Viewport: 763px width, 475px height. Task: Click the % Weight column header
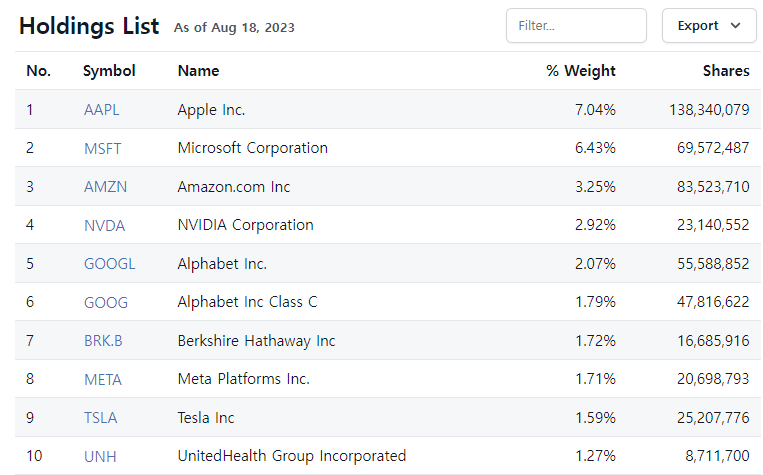(581, 71)
